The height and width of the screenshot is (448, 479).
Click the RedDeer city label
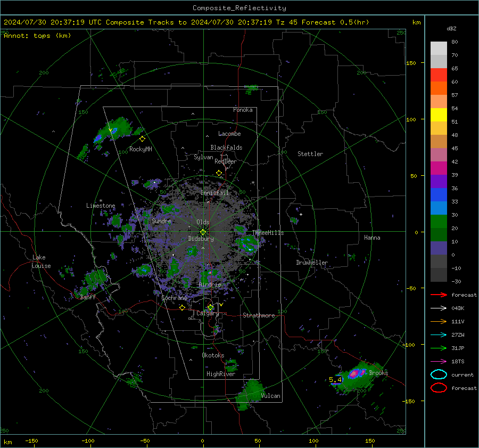tap(226, 161)
